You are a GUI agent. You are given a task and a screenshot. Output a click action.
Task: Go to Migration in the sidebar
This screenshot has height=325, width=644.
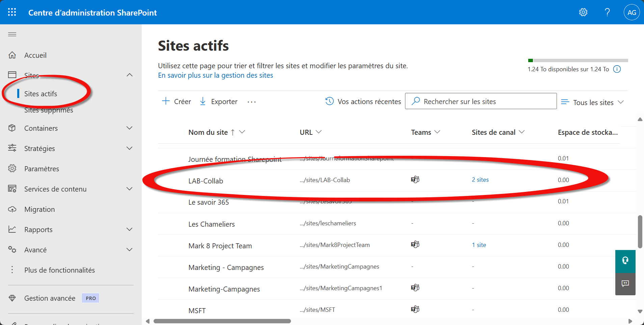(39, 209)
